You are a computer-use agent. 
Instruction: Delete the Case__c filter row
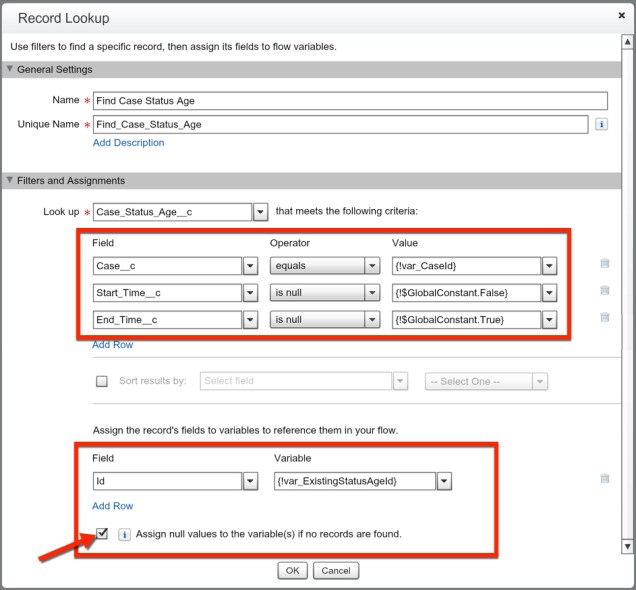pyautogui.click(x=604, y=263)
